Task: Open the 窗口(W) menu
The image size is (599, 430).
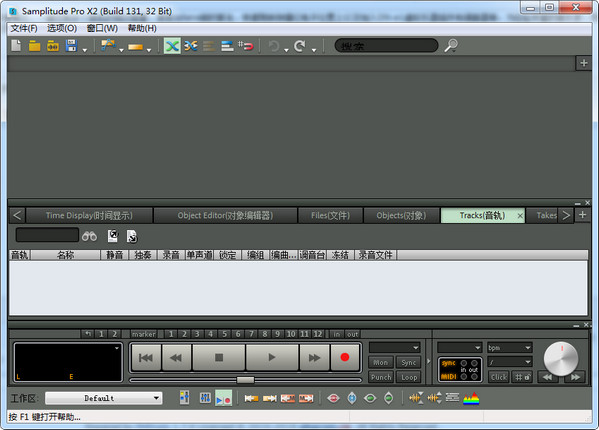Action: tap(102, 29)
